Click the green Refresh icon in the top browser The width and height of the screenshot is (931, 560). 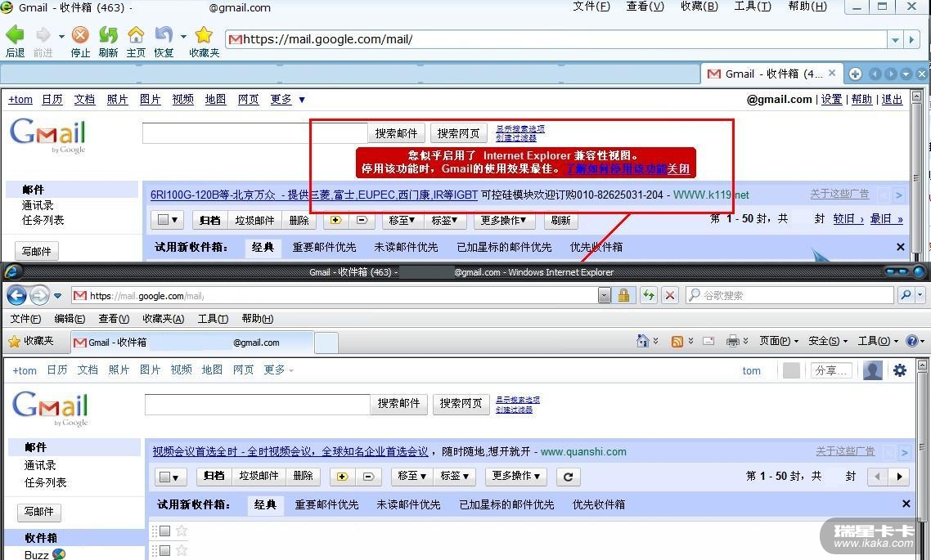tap(108, 35)
